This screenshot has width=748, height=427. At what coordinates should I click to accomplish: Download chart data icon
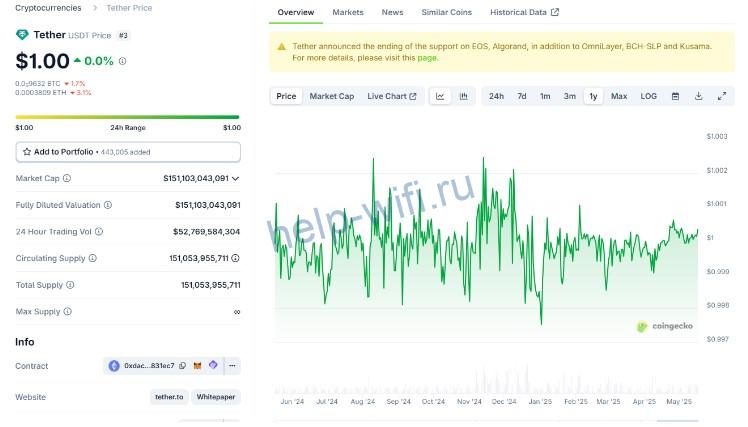698,96
